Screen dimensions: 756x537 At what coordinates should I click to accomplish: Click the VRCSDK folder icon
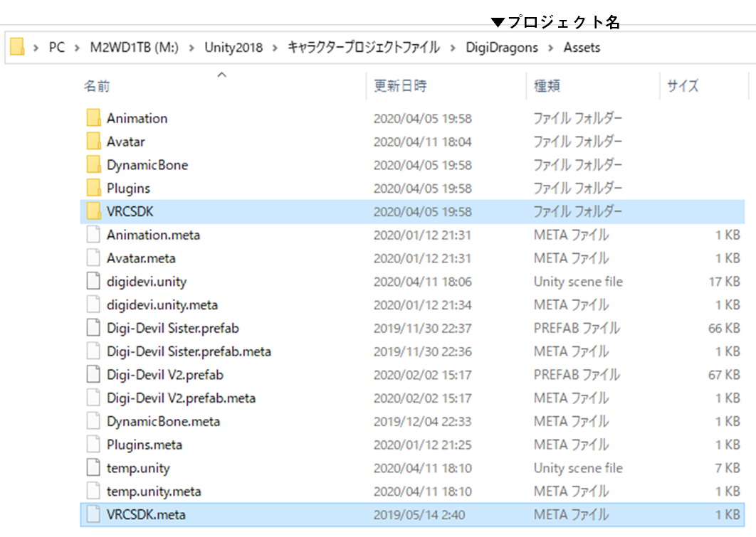click(x=93, y=211)
